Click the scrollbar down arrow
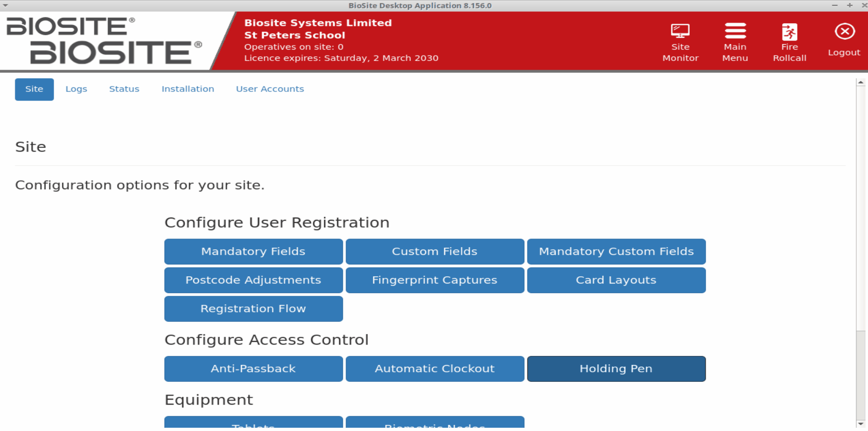Screen dimensions: 868x431 (860, 424)
